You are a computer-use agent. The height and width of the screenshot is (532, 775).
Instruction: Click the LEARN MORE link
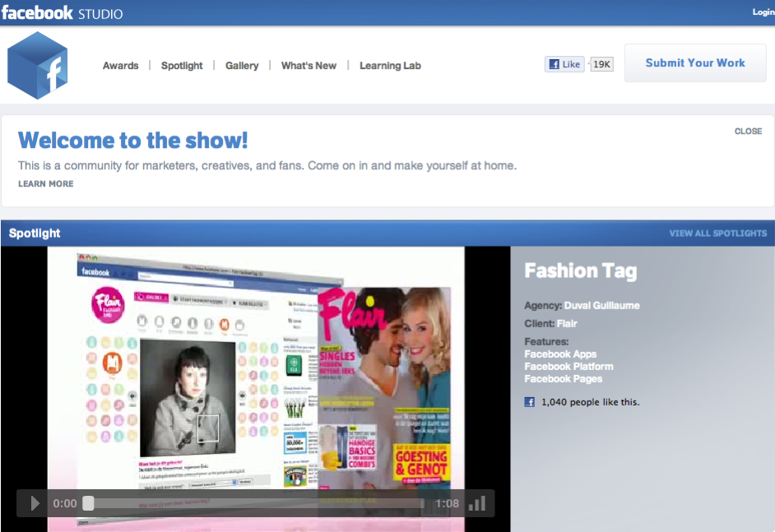[x=45, y=183]
